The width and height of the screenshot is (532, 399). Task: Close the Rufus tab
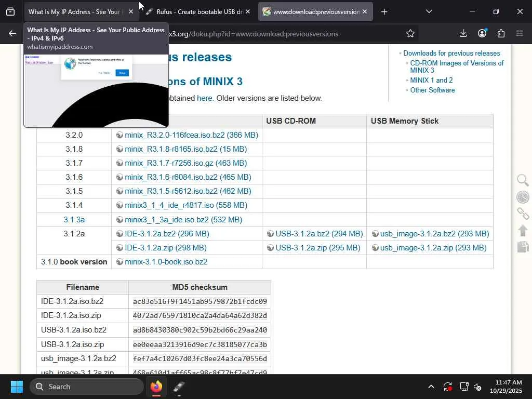[x=248, y=11]
